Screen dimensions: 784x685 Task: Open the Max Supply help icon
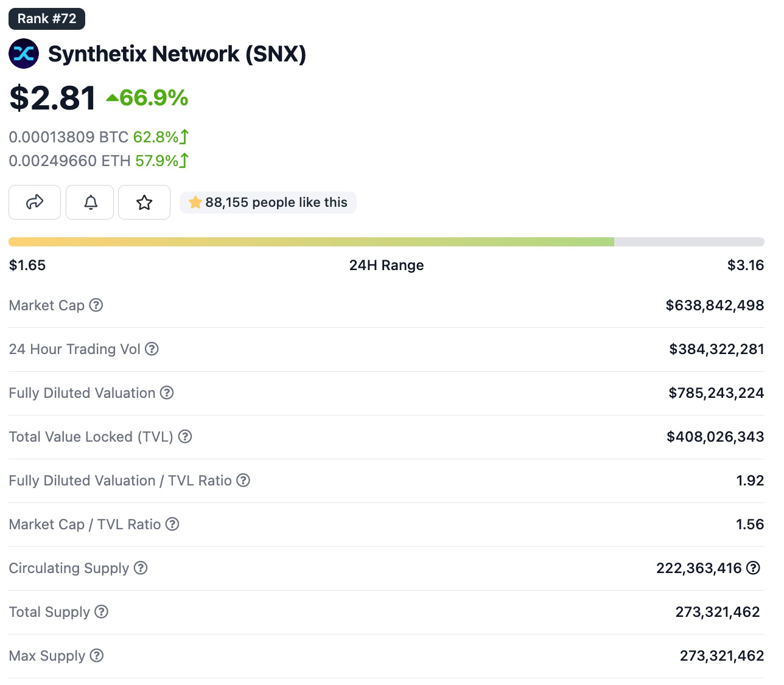(97, 655)
